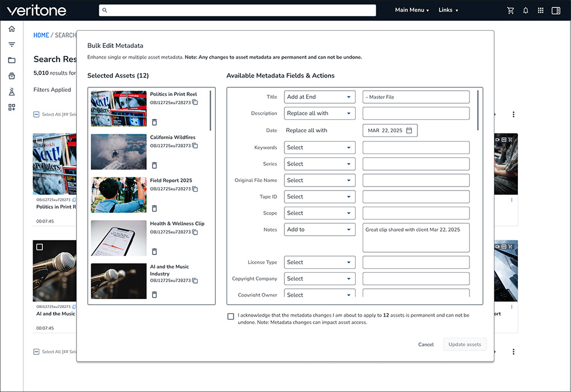The height and width of the screenshot is (392, 571).
Task: Delete California Wildfires from selected assets
Action: pos(154,165)
